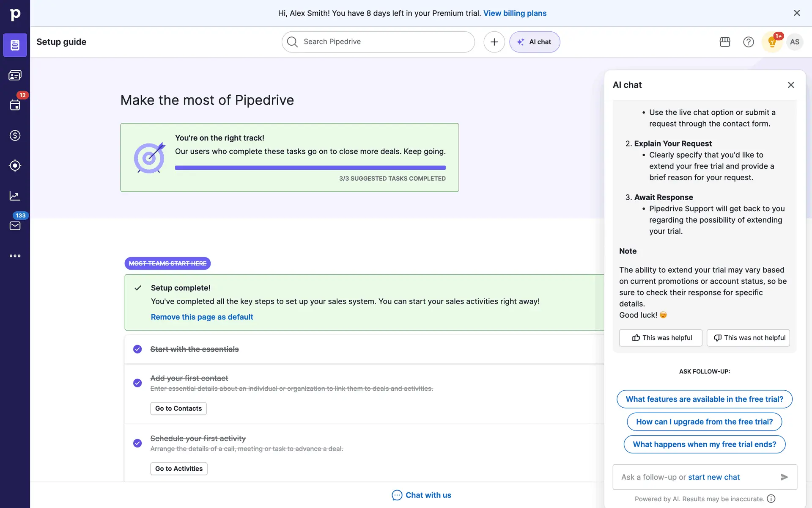Image resolution: width=812 pixels, height=508 pixels.
Task: Open Contacts from the sidebar icon
Action: pos(15,75)
